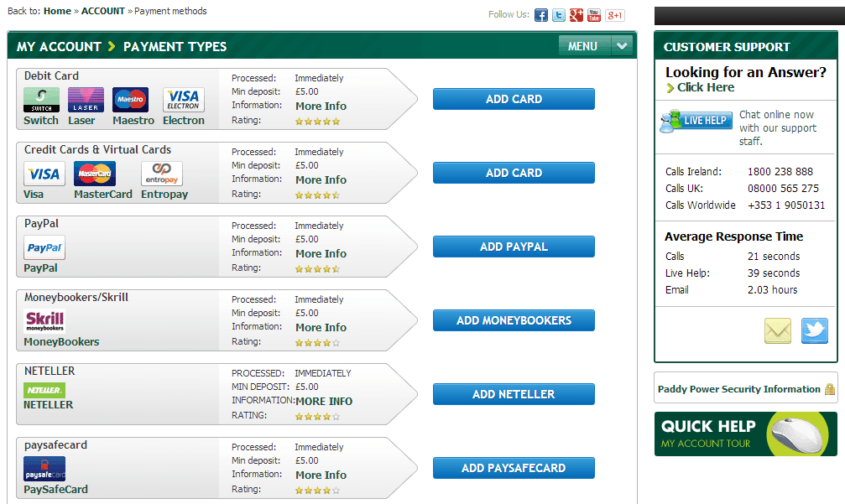This screenshot has width=845, height=504.
Task: Select the Visa Electron card logo
Action: 183,100
